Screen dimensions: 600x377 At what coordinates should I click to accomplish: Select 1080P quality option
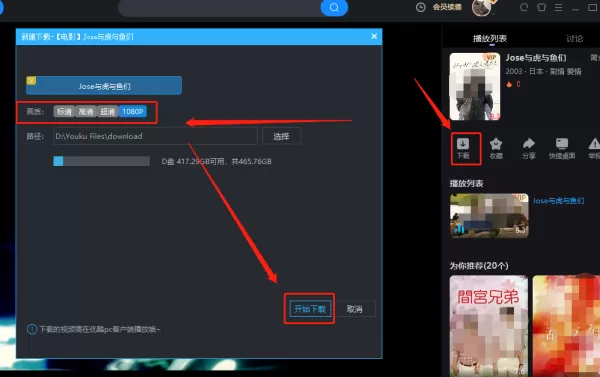coord(132,111)
